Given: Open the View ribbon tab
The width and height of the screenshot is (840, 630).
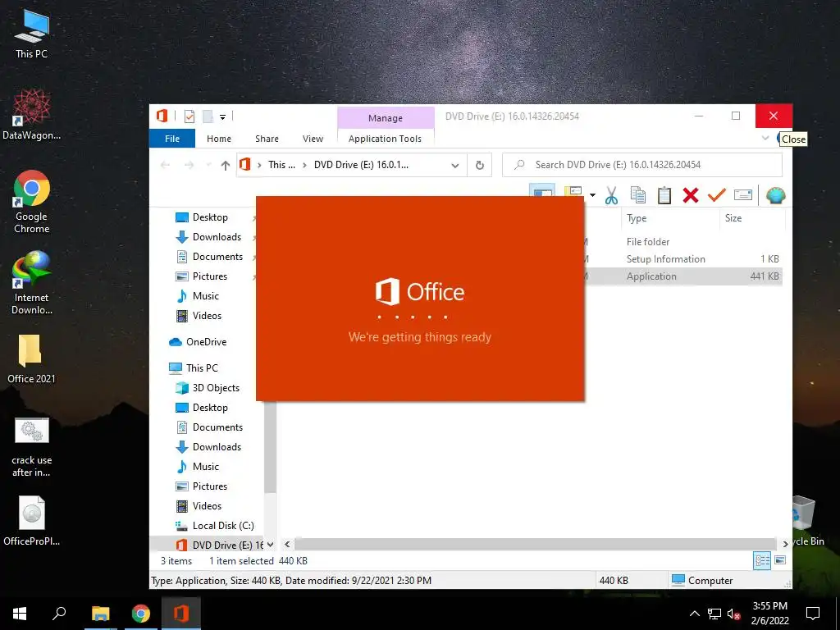Looking at the screenshot, I should point(313,139).
